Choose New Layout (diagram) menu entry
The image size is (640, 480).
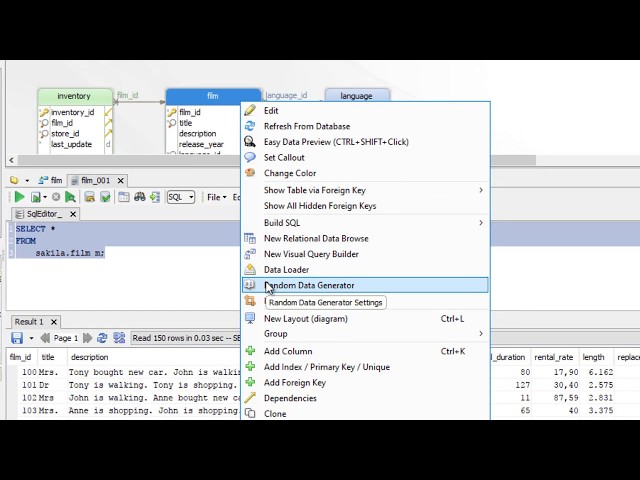click(x=365, y=319)
